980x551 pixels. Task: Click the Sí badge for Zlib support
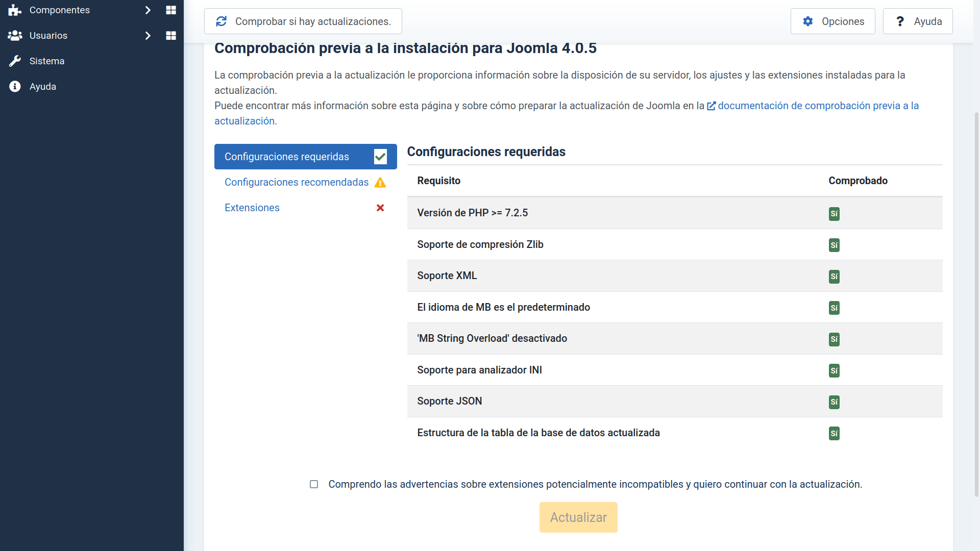point(834,245)
